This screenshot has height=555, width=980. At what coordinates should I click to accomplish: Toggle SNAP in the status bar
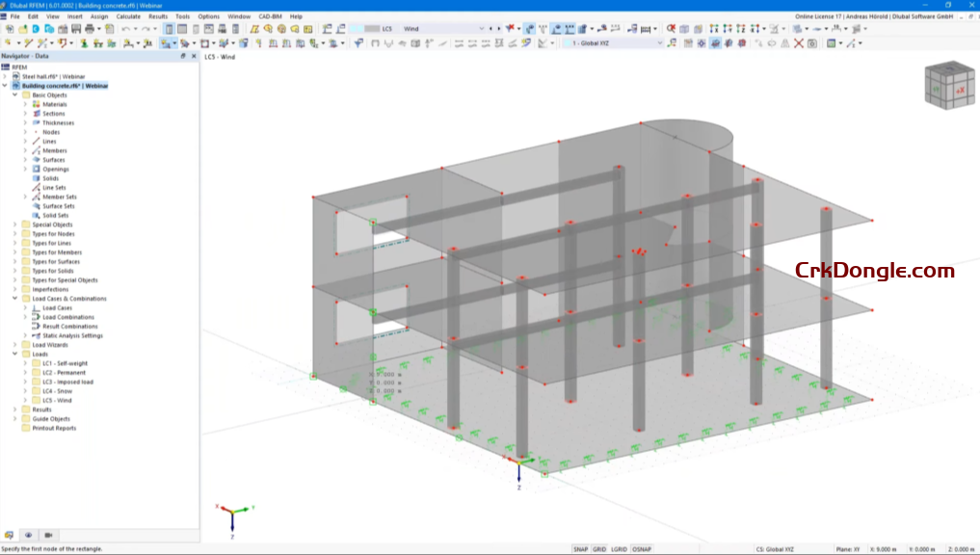580,549
